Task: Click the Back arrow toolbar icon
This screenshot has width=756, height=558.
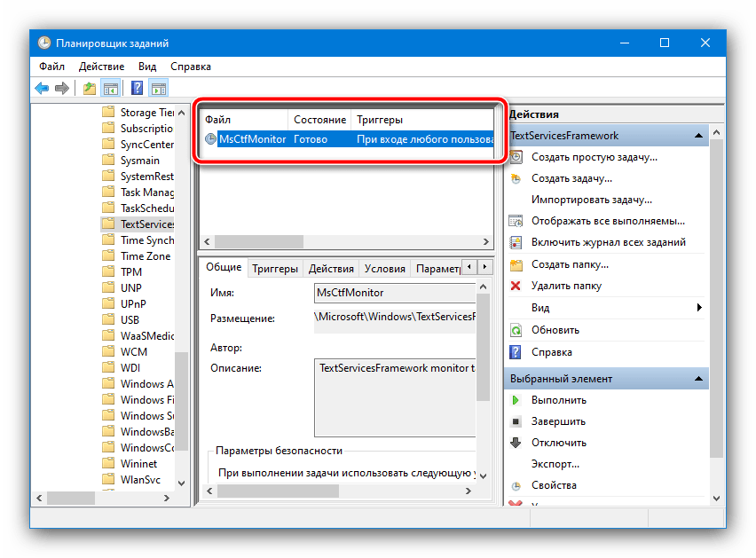Action: [x=42, y=88]
